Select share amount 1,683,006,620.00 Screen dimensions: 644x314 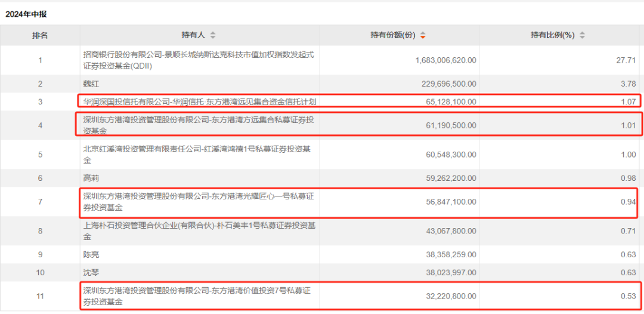click(446, 60)
